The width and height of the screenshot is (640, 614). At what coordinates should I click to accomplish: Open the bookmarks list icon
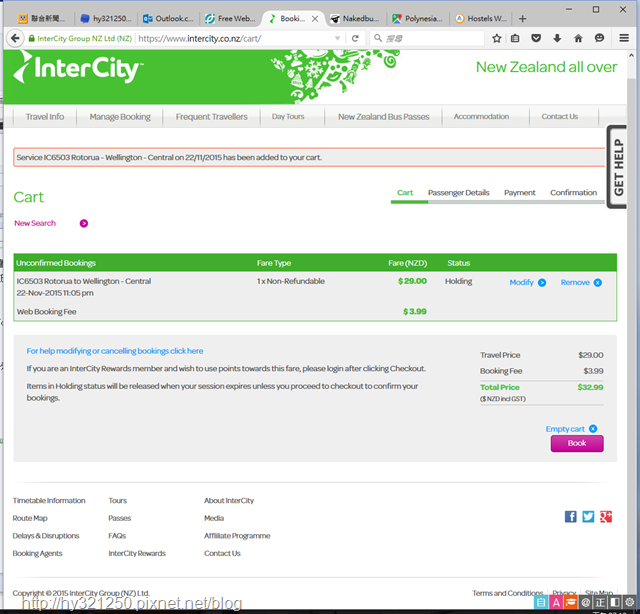(515, 38)
